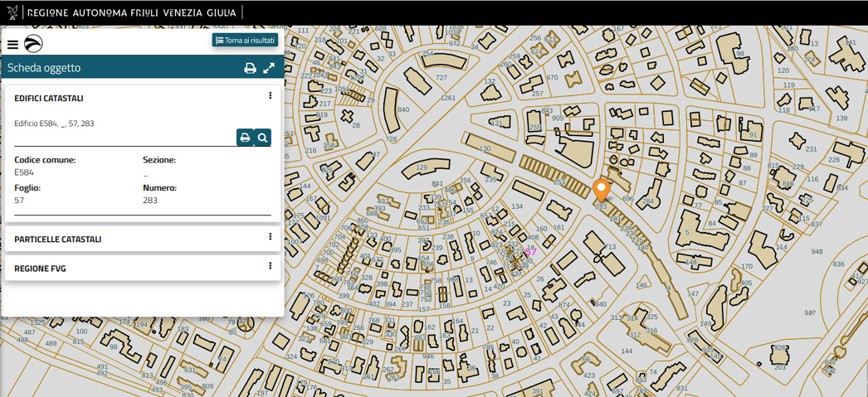Click the eagle logo icon
868x397 pixels.
click(33, 45)
